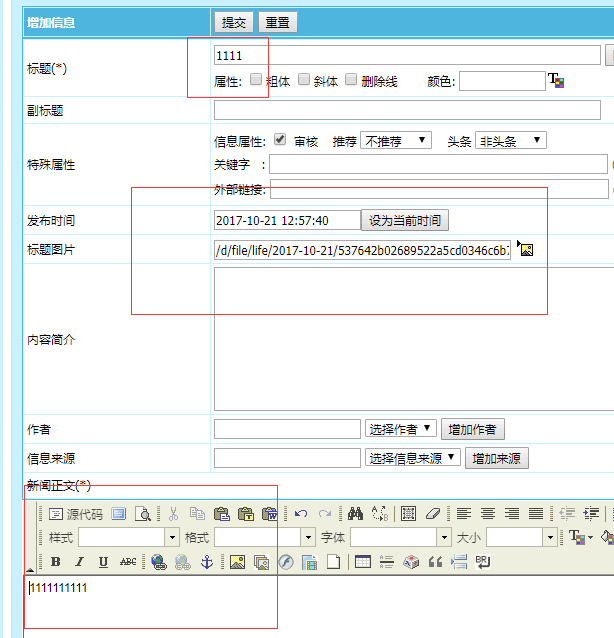Click the Undo arrow in editor toolbar

(301, 514)
